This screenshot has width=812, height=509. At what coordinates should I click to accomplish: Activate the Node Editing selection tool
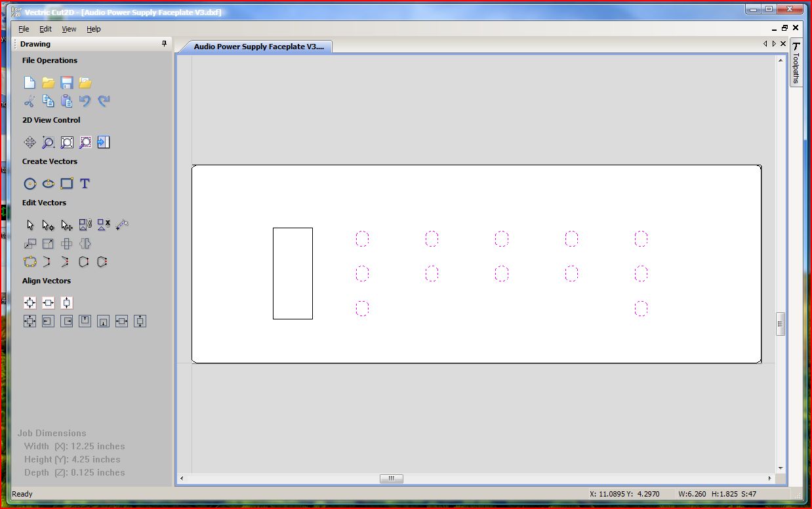47,224
